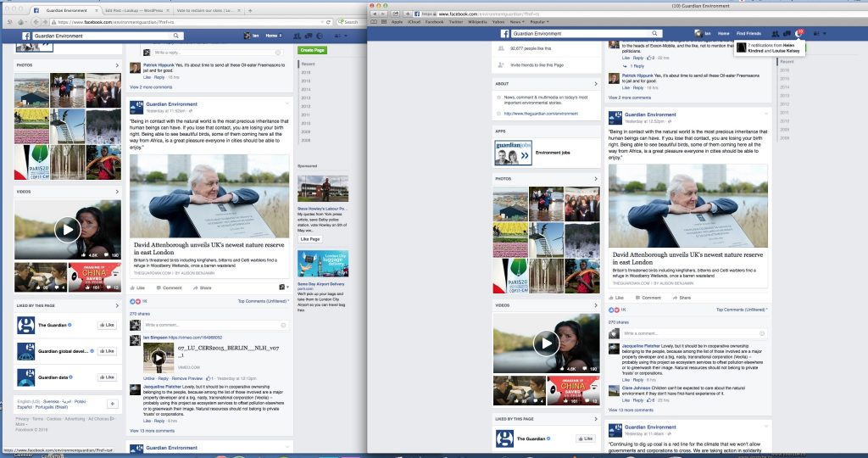Open guardianjobs app thumbnail in Safari
Screen dimensions: 868x458
click(x=513, y=153)
